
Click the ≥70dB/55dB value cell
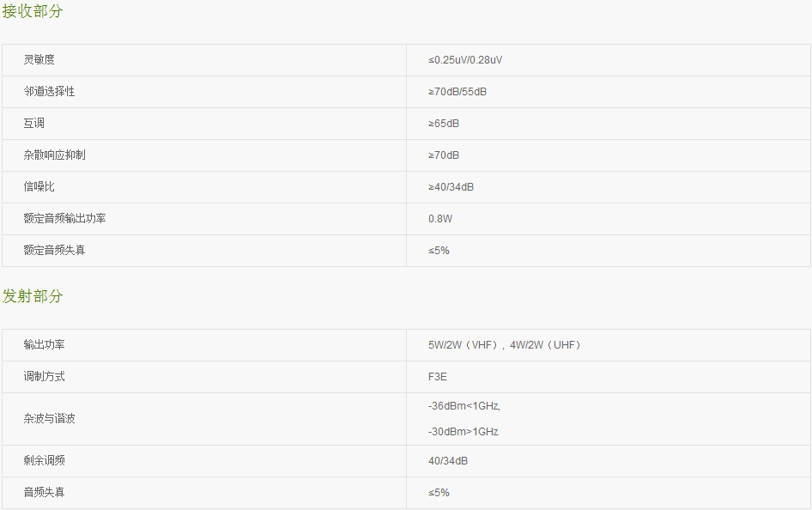(x=458, y=92)
